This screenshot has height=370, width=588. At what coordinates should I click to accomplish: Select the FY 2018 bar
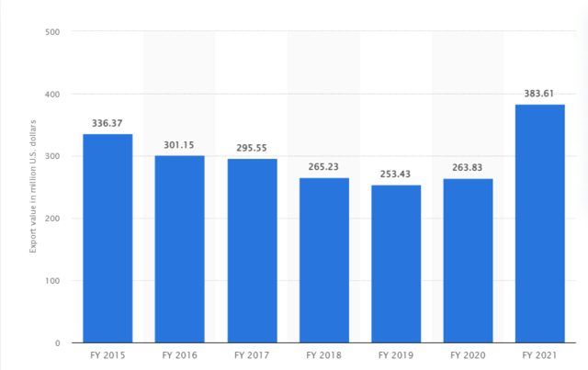click(x=324, y=260)
